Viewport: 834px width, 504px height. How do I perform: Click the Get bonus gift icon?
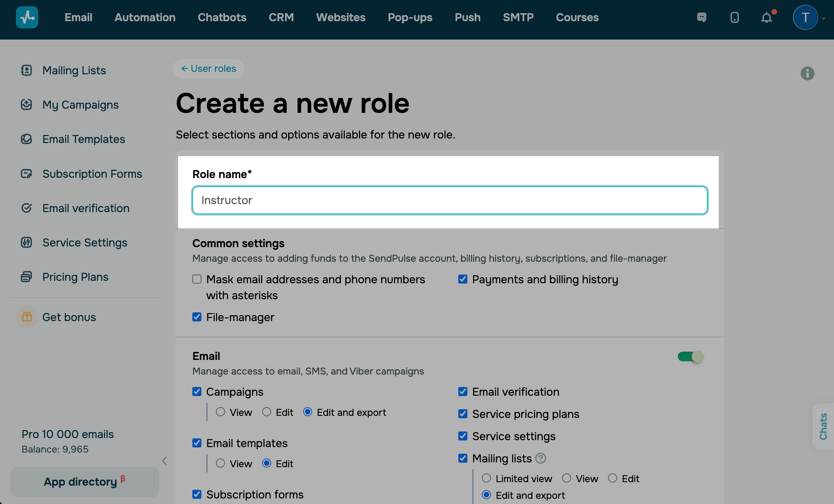point(27,317)
